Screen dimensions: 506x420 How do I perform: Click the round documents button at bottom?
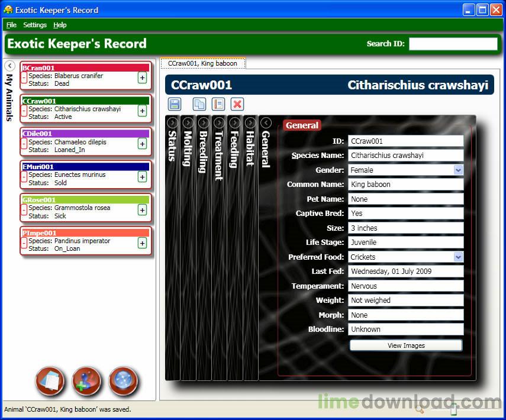pos(50,382)
